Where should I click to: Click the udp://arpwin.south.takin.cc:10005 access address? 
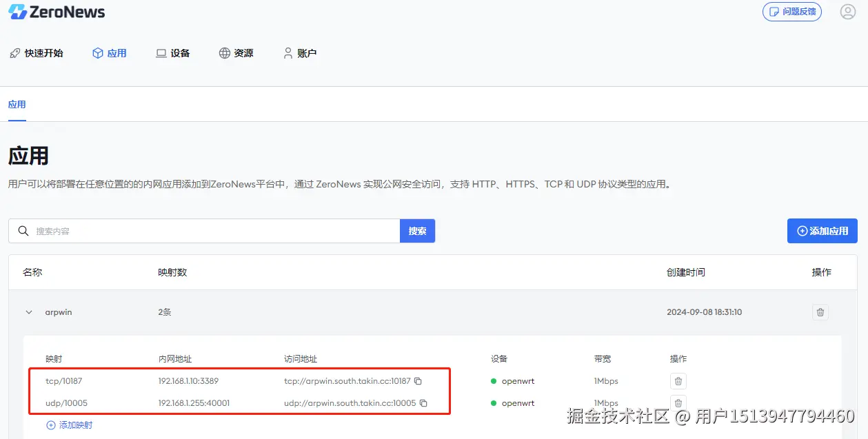pyautogui.click(x=350, y=403)
